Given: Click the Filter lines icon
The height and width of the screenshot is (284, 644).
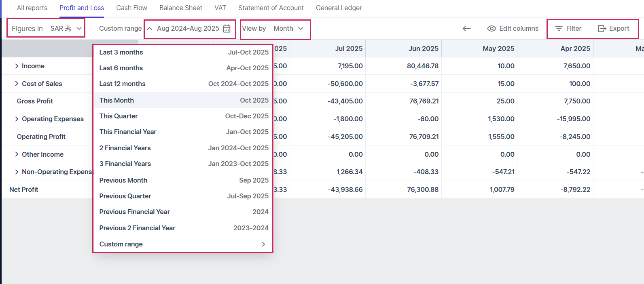Looking at the screenshot, I should (559, 29).
